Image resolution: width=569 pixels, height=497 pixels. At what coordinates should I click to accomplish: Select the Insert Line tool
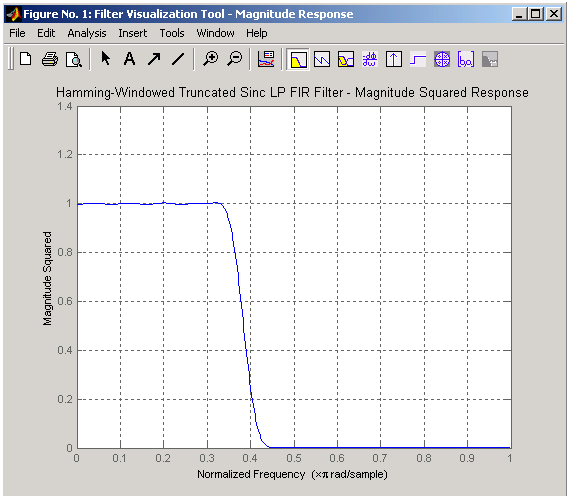pos(178,59)
